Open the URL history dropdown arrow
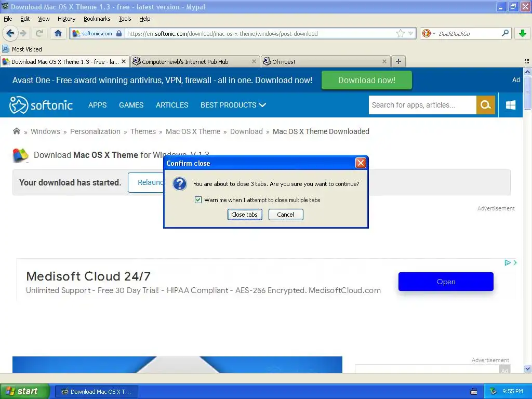 tap(410, 33)
